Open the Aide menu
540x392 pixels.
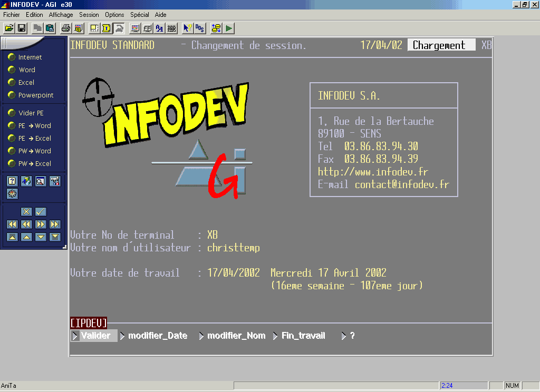[160, 15]
